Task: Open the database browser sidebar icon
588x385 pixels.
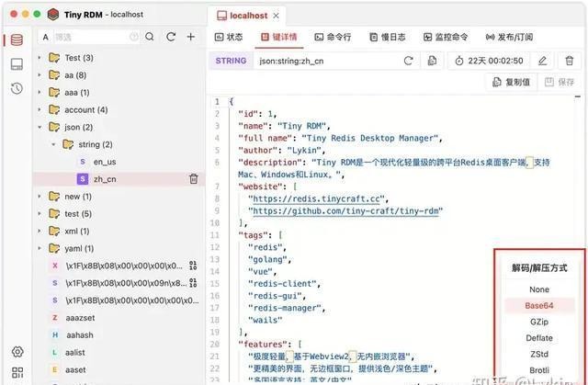Action: tap(17, 40)
